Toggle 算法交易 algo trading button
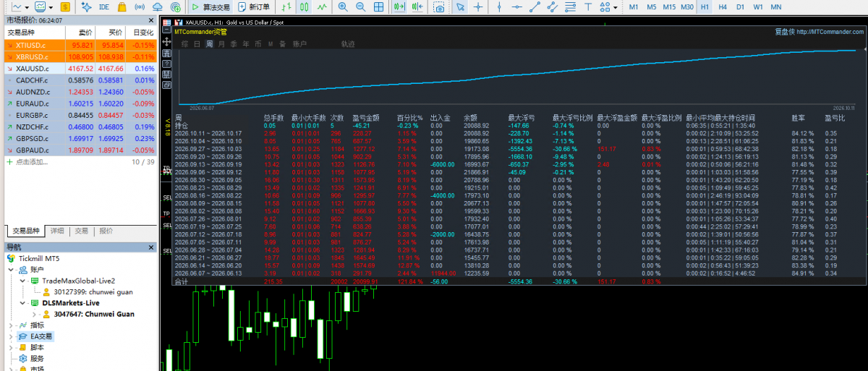 [211, 7]
